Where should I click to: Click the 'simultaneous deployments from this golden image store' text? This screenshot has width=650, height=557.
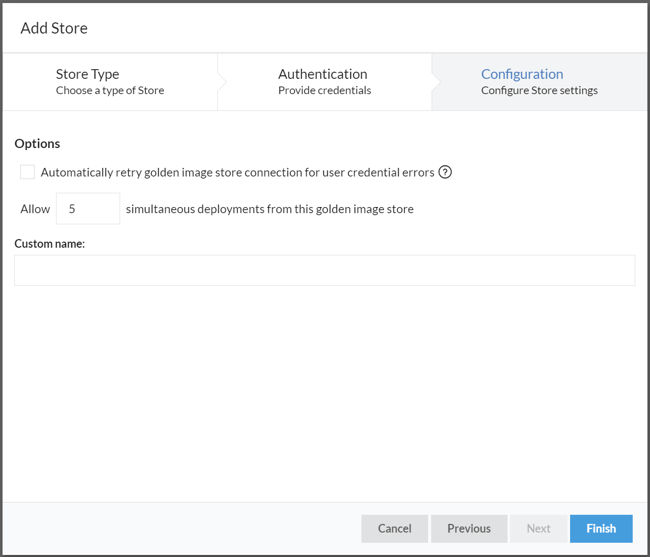tap(269, 209)
